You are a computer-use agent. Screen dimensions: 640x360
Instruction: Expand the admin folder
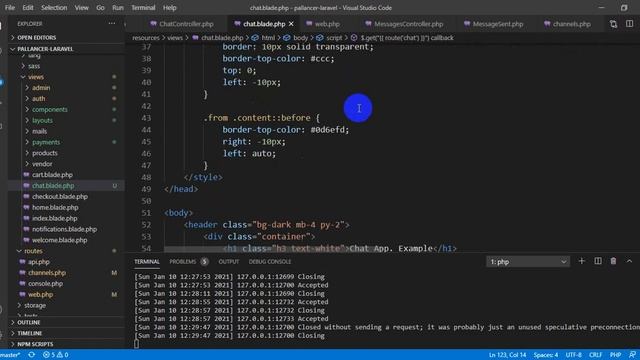coord(41,88)
